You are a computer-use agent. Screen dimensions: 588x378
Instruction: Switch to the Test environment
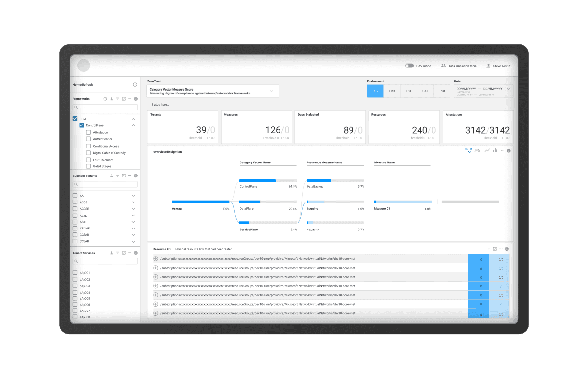coord(442,91)
